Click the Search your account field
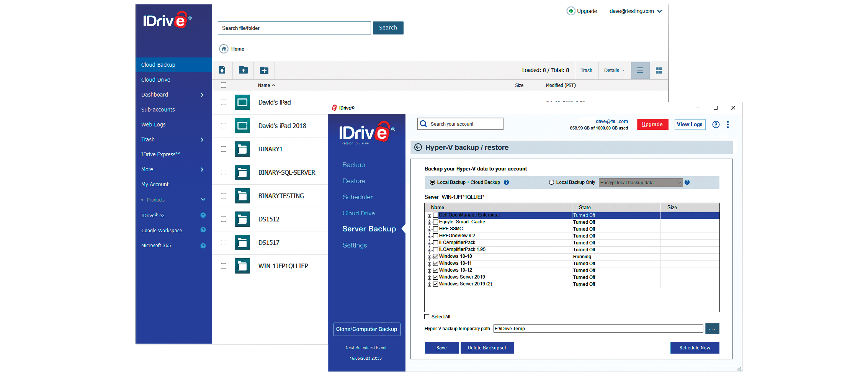 (460, 124)
